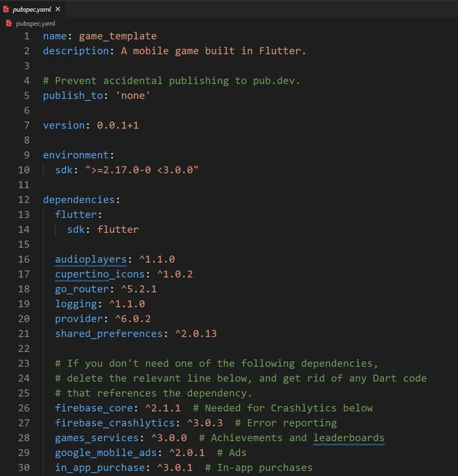The height and width of the screenshot is (476, 458).
Task: Click the 'game_template' value
Action: tap(118, 37)
